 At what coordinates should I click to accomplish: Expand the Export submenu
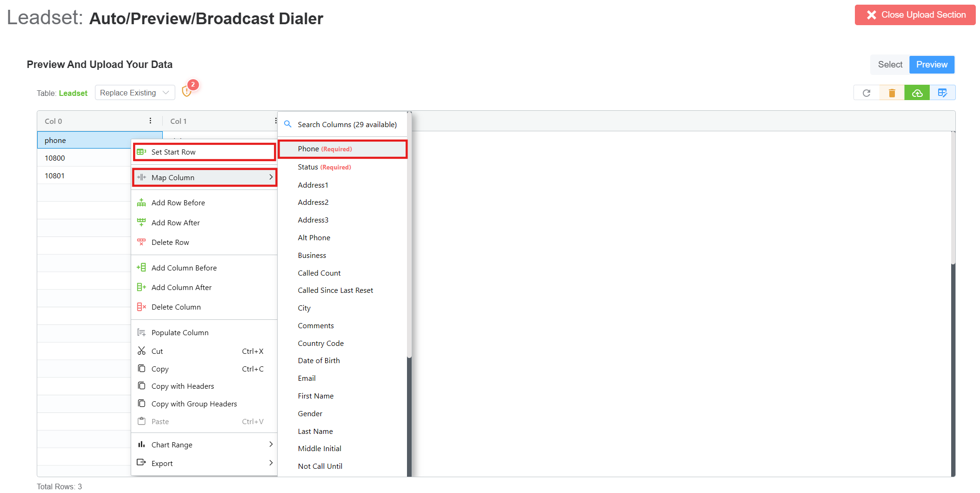pos(205,463)
